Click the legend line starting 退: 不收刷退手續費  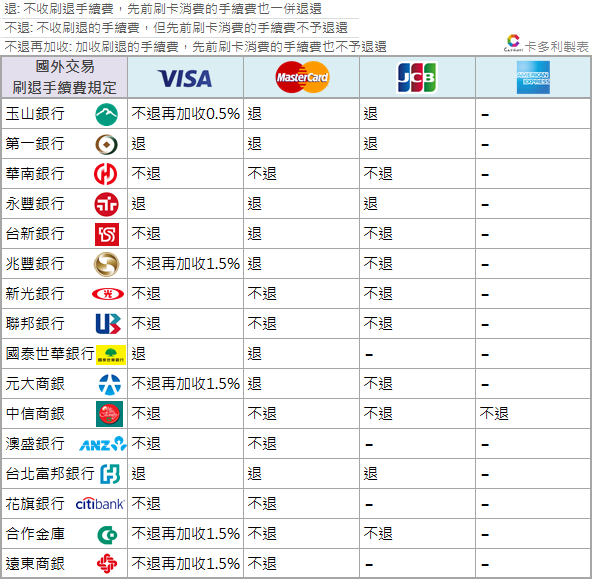(x=163, y=9)
